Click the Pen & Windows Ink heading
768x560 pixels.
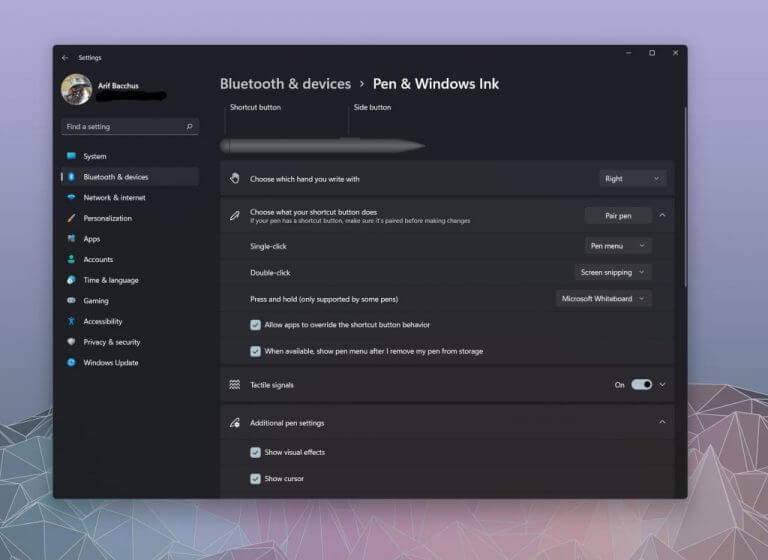tap(436, 84)
